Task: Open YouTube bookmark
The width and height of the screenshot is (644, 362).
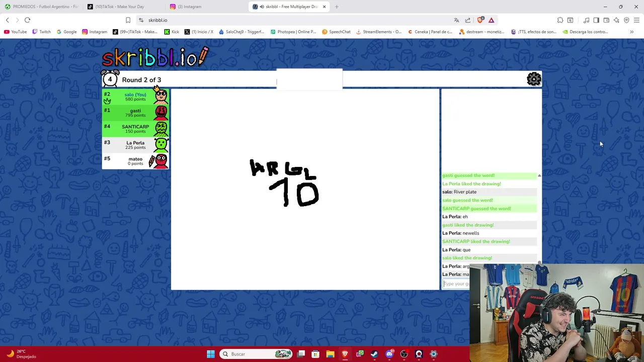Action: point(16,32)
